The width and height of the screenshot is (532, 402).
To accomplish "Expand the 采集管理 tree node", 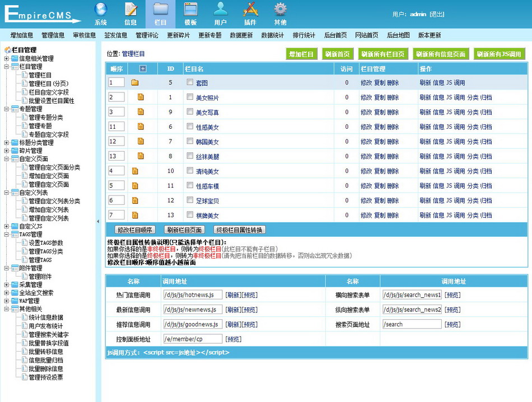I will point(7,284).
